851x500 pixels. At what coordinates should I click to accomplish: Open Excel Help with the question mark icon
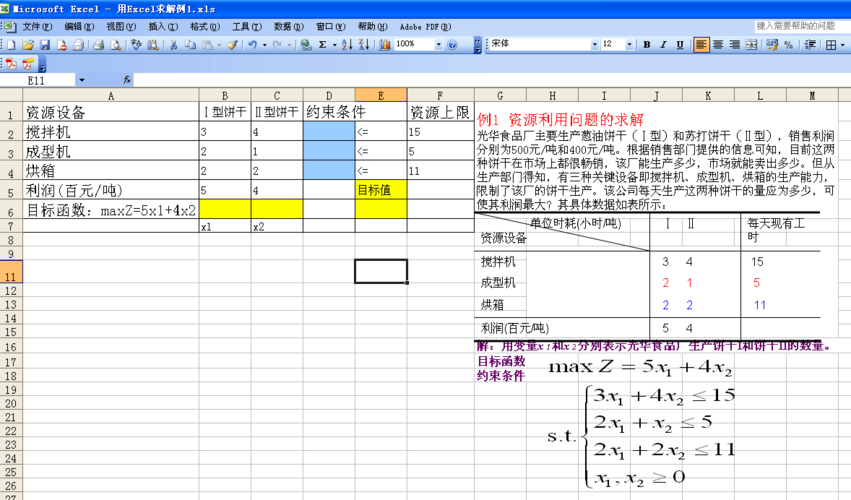pos(452,45)
